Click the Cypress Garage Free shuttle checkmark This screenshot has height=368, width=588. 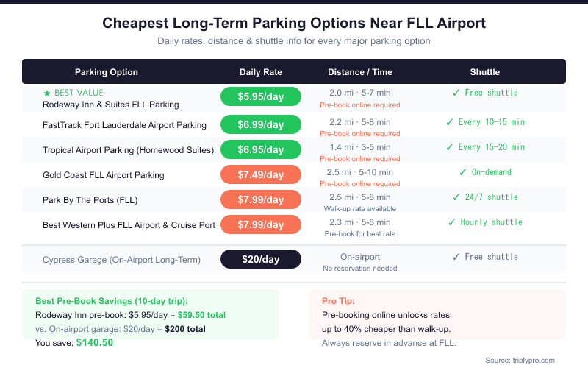[x=456, y=257]
